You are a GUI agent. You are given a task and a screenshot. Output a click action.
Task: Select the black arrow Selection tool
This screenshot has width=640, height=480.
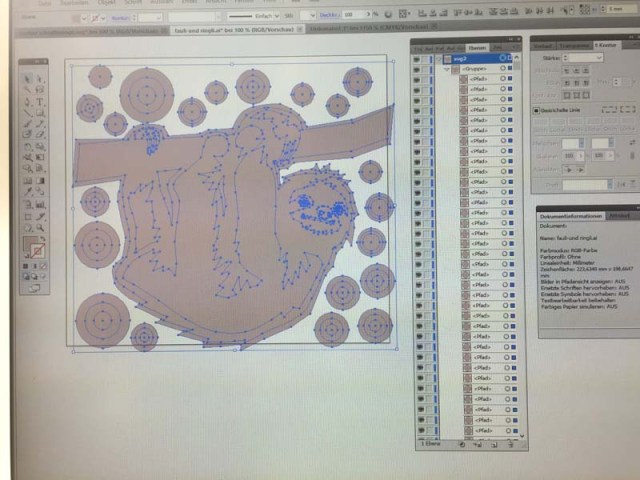(28, 78)
